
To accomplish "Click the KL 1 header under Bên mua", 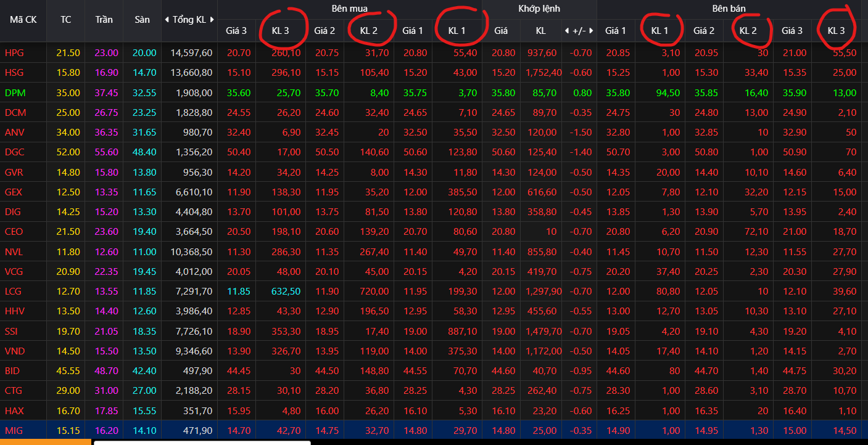I will pyautogui.click(x=457, y=30).
